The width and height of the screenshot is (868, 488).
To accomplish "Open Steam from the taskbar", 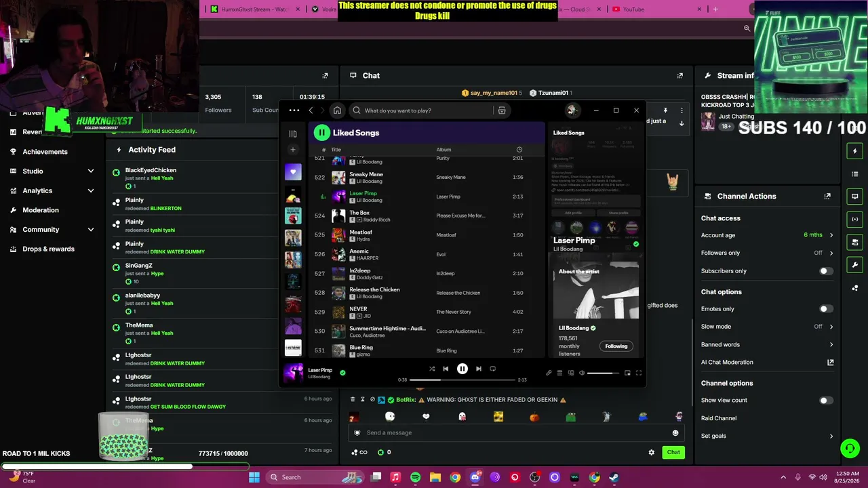I will coord(614,477).
